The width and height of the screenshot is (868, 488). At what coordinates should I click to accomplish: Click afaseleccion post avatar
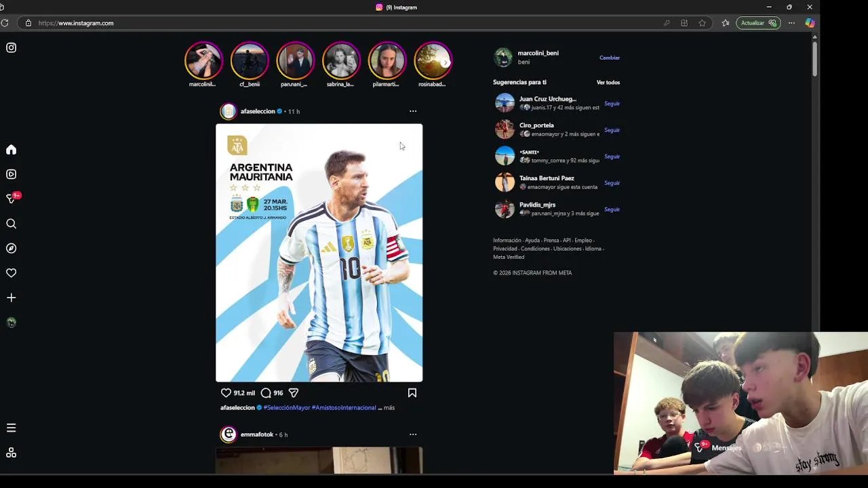pos(229,111)
